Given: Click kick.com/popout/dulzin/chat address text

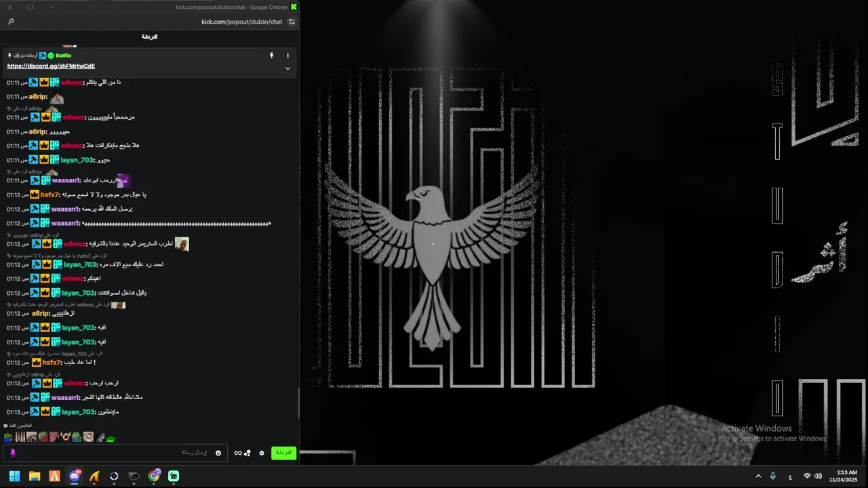Looking at the screenshot, I should [x=241, y=22].
